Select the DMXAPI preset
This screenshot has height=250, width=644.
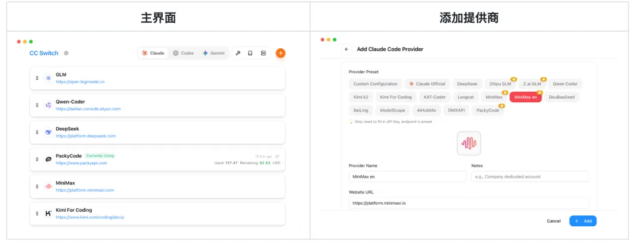(457, 111)
